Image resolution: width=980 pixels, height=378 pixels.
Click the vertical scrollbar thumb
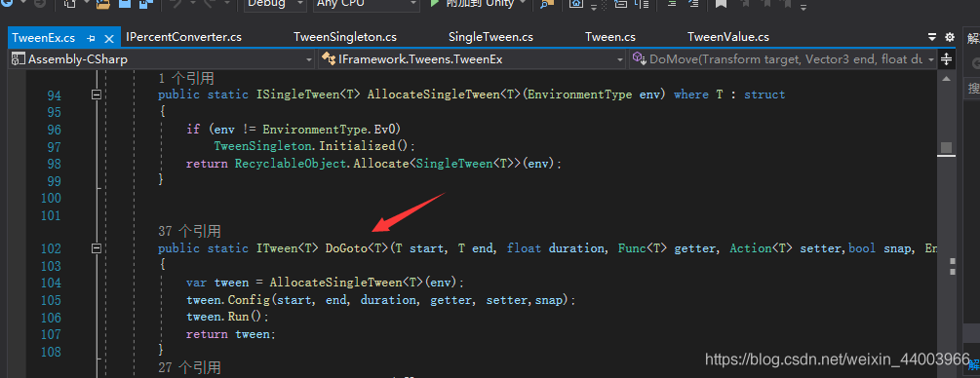pos(946,147)
